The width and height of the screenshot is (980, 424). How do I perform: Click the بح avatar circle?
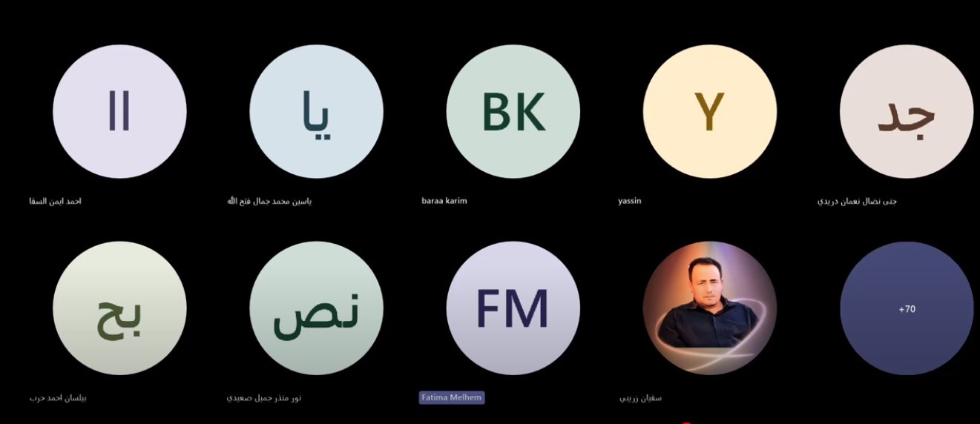(119, 308)
